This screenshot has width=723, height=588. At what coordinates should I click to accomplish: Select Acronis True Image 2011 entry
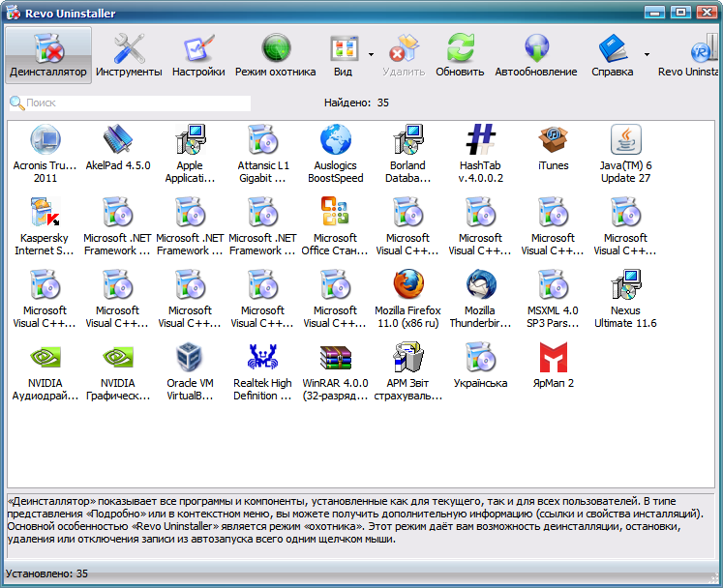(45, 154)
